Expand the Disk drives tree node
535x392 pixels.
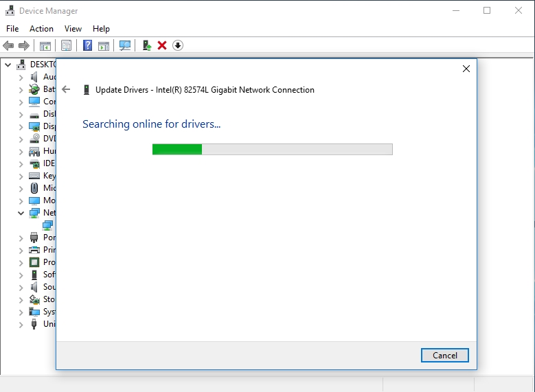[21, 115]
